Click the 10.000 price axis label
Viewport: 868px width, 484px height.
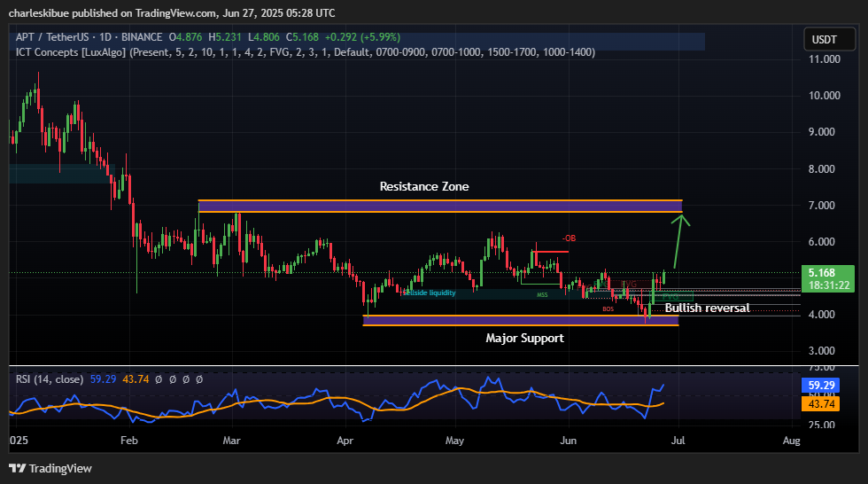pyautogui.click(x=824, y=95)
